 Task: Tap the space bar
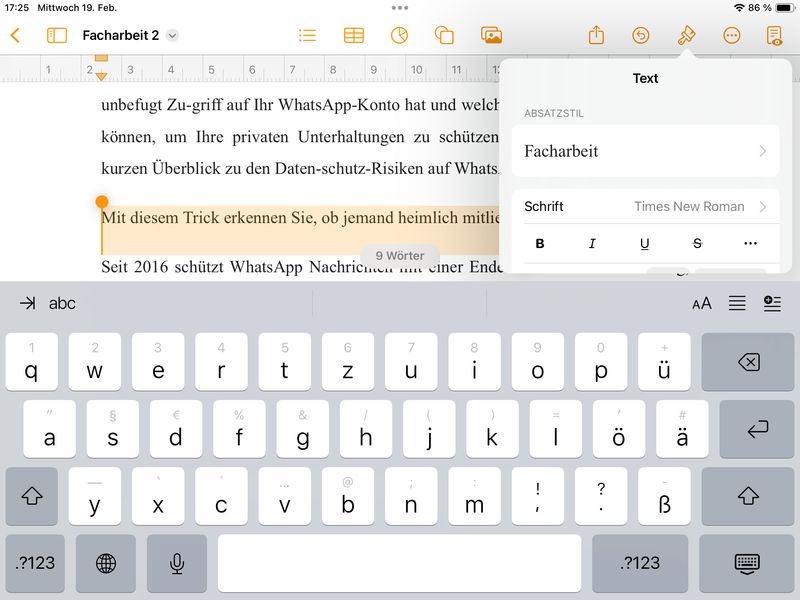(x=399, y=563)
